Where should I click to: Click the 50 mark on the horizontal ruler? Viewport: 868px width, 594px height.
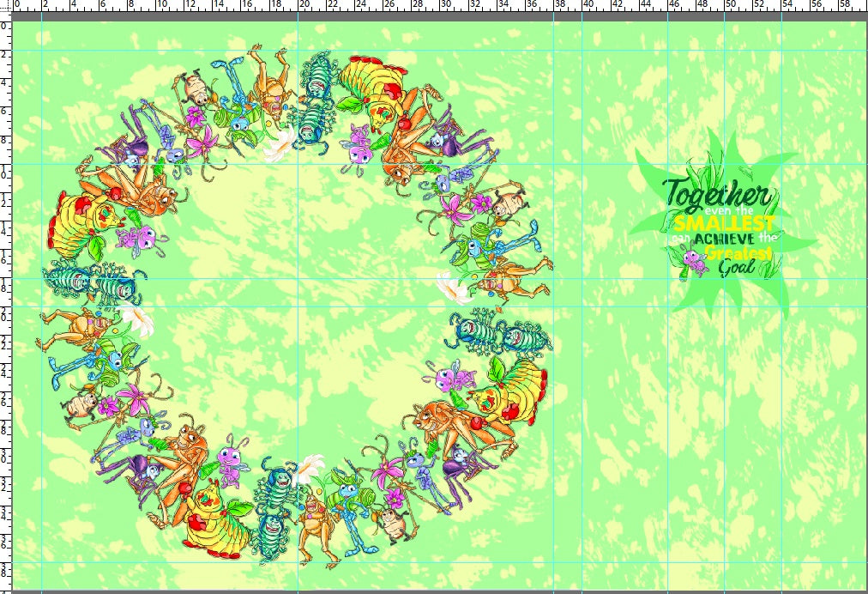pyautogui.click(x=728, y=7)
